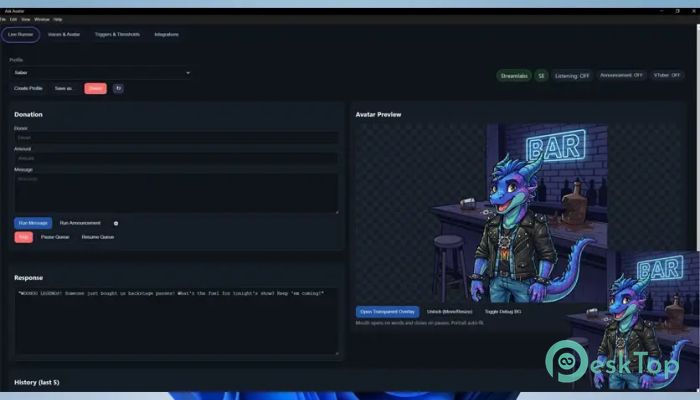
Task: Click into the Message text area
Action: 176,193
